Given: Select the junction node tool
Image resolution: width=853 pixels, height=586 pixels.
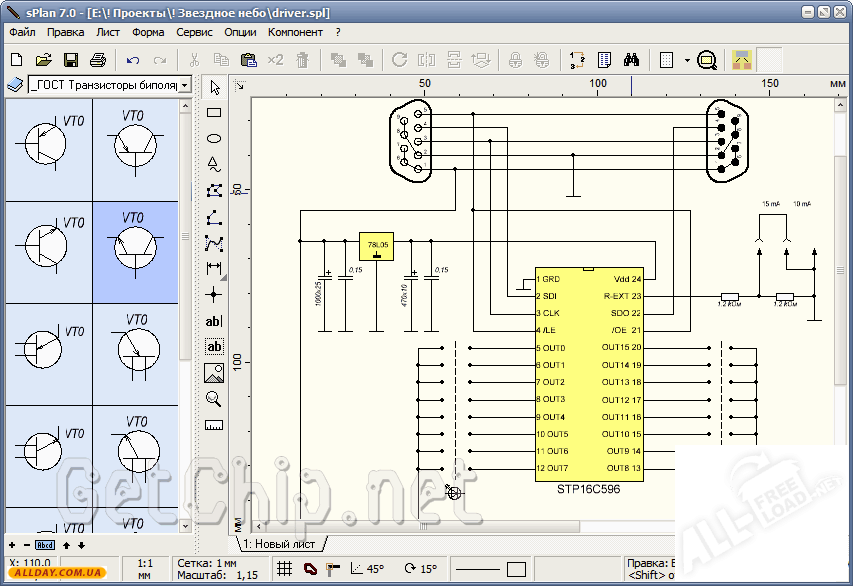Looking at the screenshot, I should point(214,295).
